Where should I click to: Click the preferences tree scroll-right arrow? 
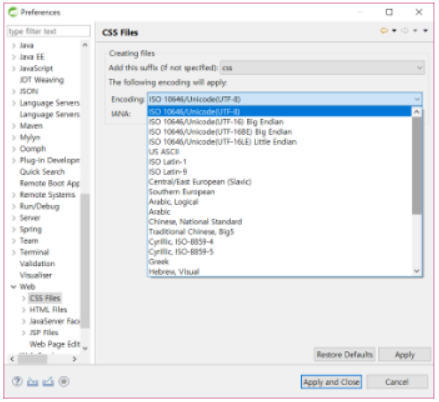[x=74, y=359]
